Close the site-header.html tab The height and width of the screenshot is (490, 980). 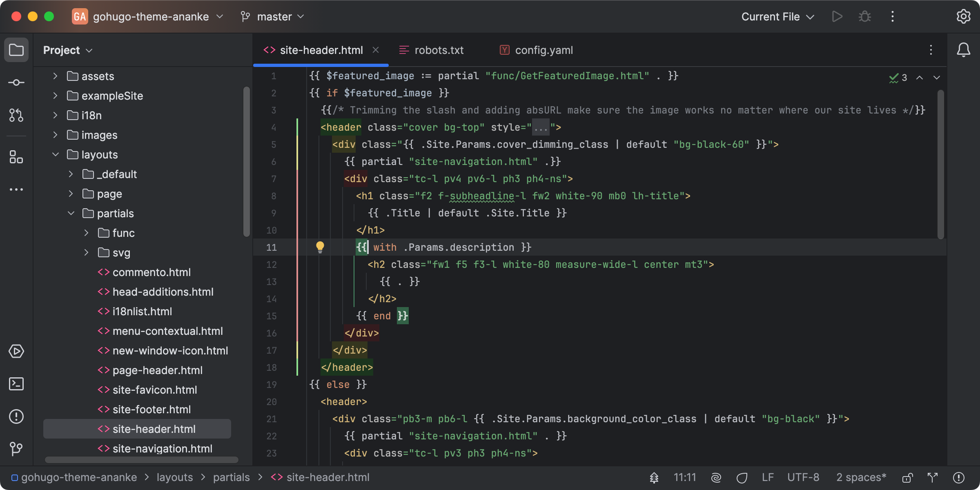click(x=376, y=50)
